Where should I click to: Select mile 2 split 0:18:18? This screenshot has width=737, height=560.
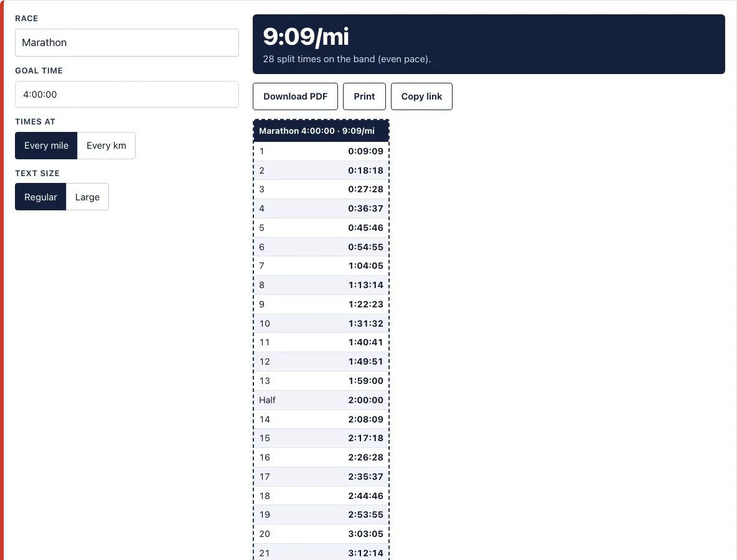(x=365, y=170)
